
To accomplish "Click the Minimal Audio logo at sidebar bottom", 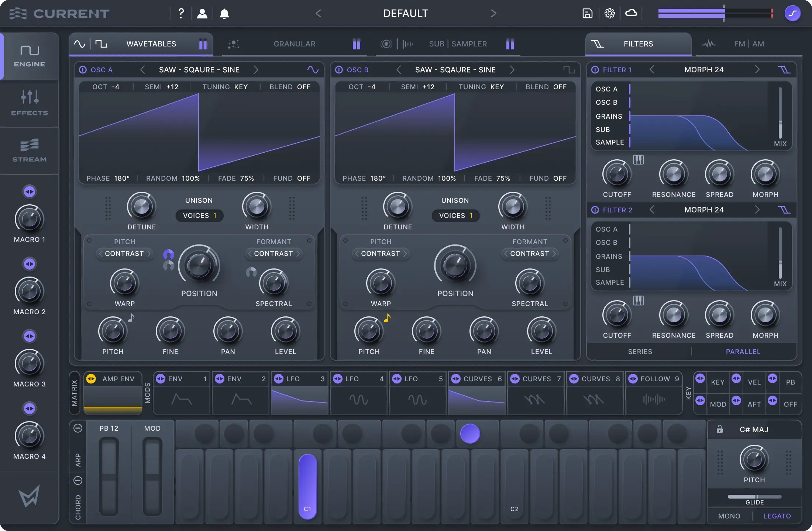I will click(x=30, y=496).
